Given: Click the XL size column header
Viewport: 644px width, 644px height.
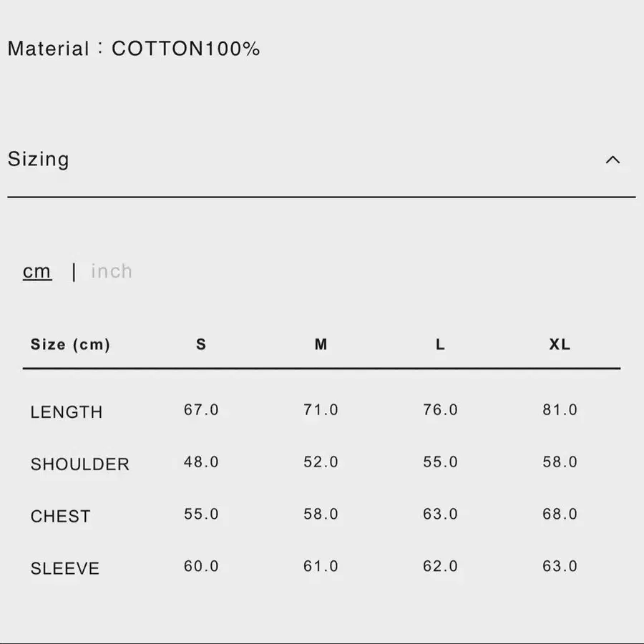Looking at the screenshot, I should click(x=560, y=344).
